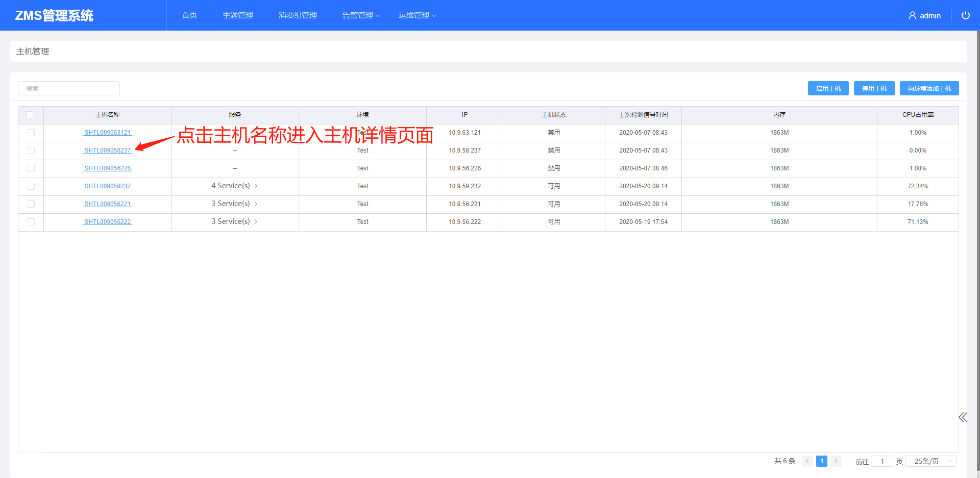
Task: Click the power logout icon
Action: coord(965,15)
